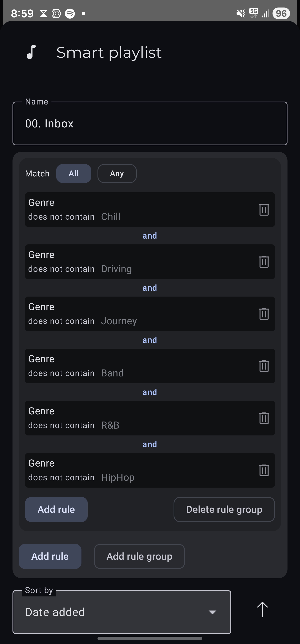The image size is (300, 644).
Task: Delete the Driving genre rule
Action: click(x=264, y=262)
